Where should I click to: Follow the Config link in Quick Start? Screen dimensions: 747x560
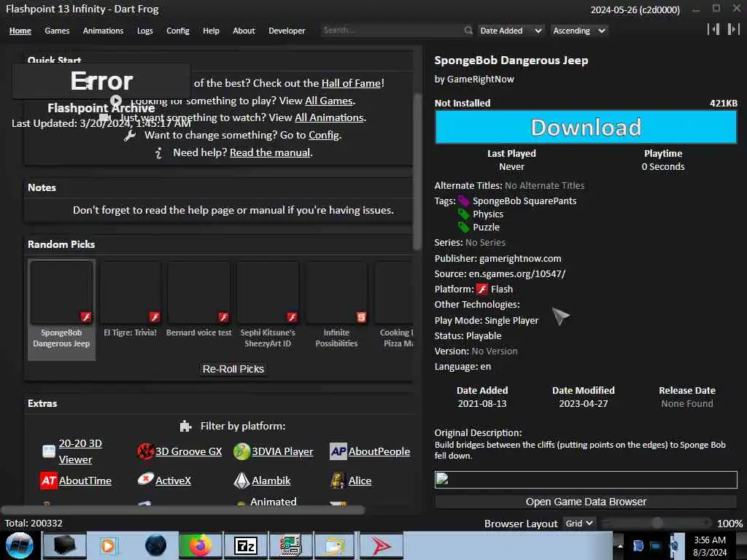point(324,135)
